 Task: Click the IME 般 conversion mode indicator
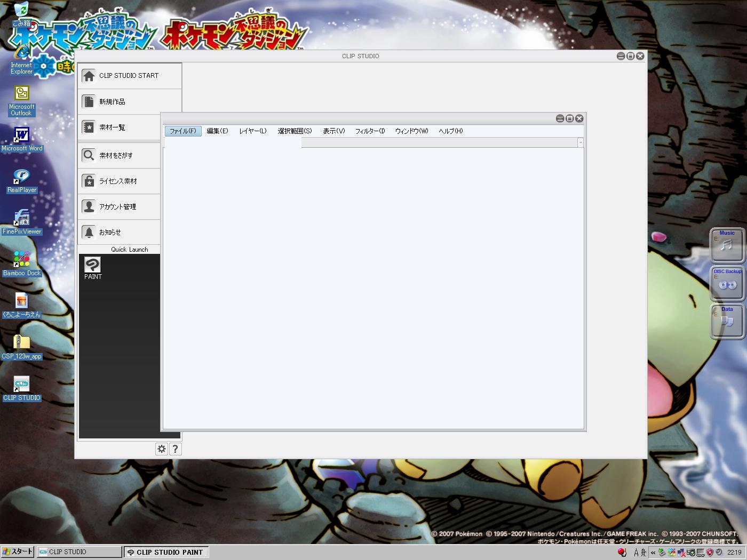point(643,553)
